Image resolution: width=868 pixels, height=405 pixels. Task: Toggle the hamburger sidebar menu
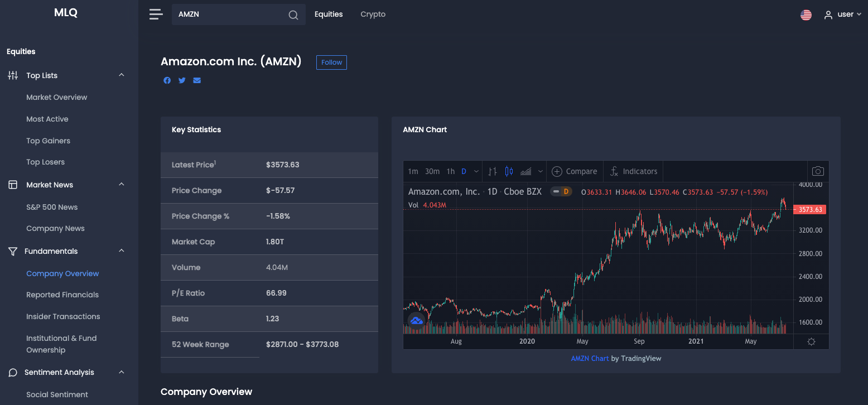click(156, 15)
